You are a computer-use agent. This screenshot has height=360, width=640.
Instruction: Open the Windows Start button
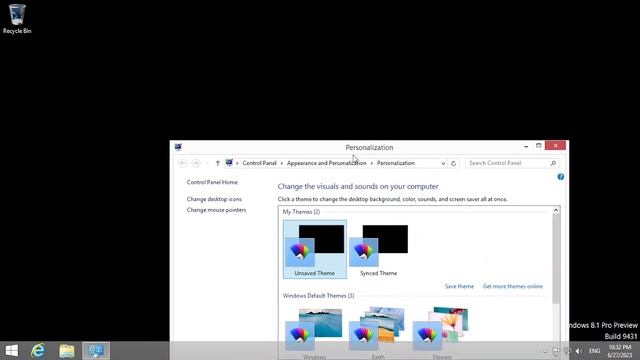click(x=11, y=351)
